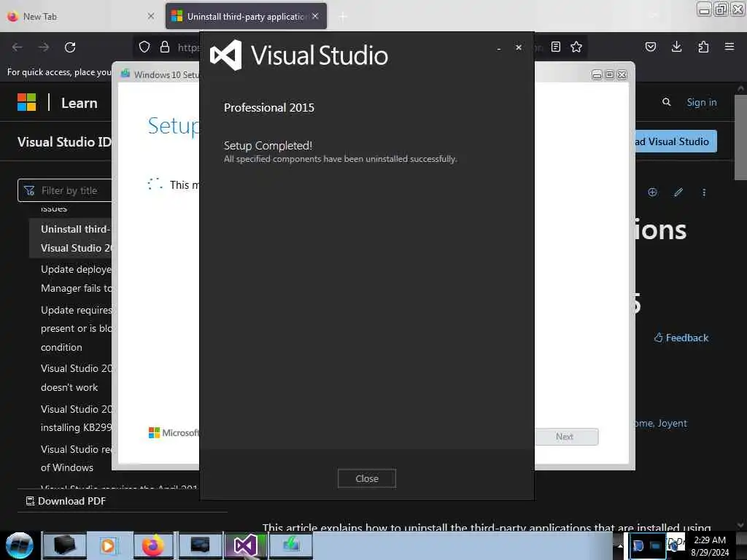Click add to collection plus icon

[652, 192]
